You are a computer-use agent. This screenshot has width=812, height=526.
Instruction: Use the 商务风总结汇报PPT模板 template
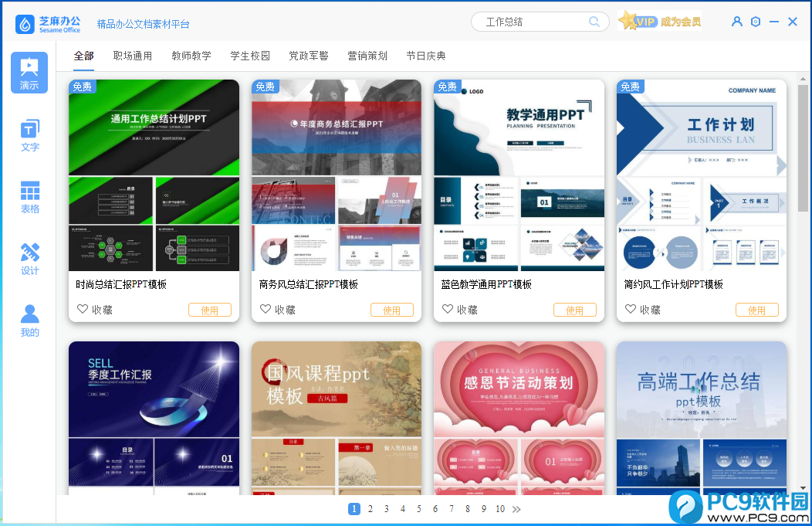click(x=392, y=310)
